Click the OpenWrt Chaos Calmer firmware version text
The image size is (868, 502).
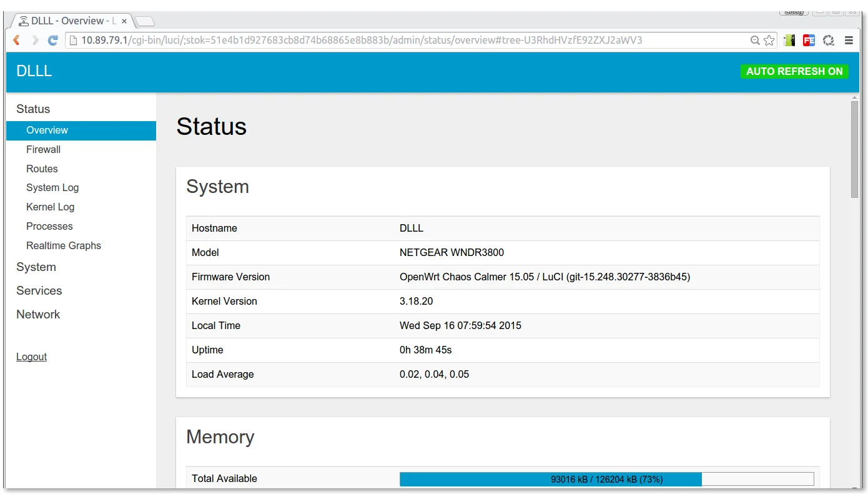(545, 277)
